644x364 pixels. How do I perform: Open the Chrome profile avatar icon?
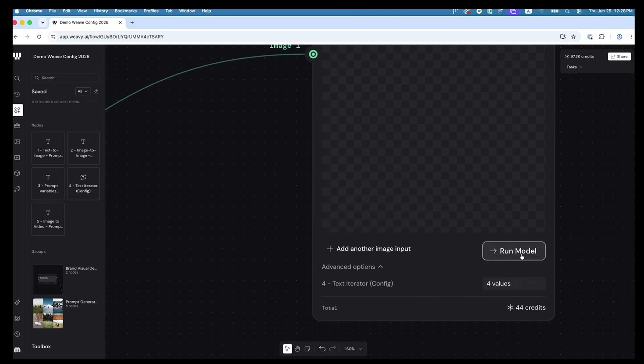click(x=619, y=37)
